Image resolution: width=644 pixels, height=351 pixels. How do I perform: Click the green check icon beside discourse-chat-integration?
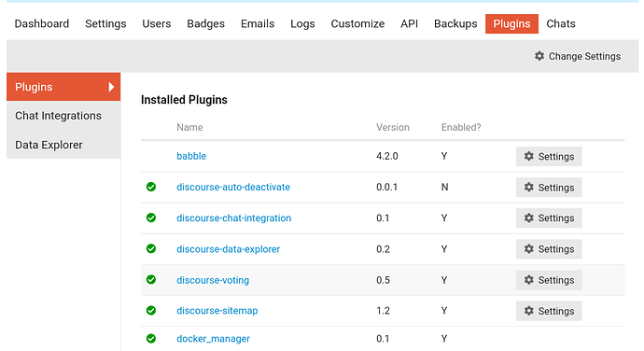(x=151, y=218)
